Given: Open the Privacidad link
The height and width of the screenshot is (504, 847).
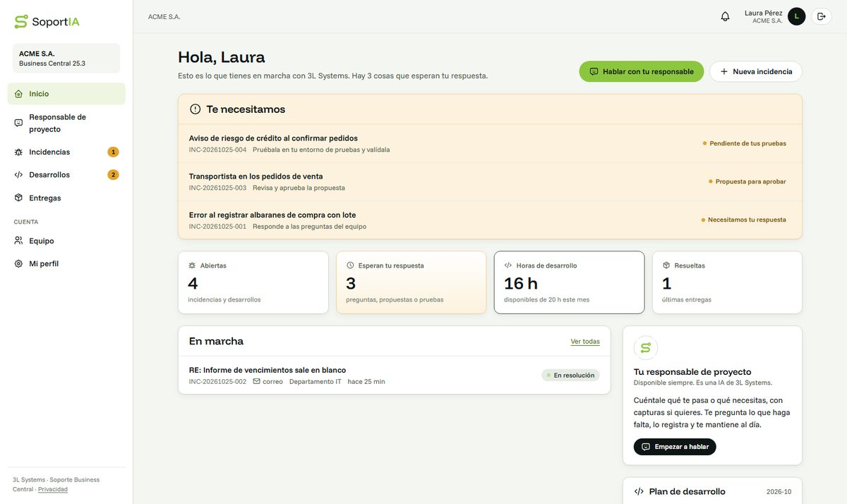Looking at the screenshot, I should 53,489.
